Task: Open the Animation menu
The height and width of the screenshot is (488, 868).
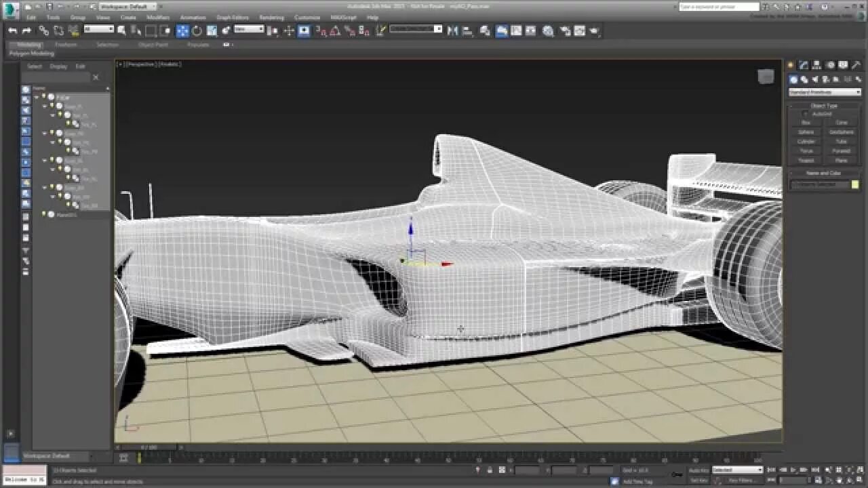Action: [x=193, y=18]
